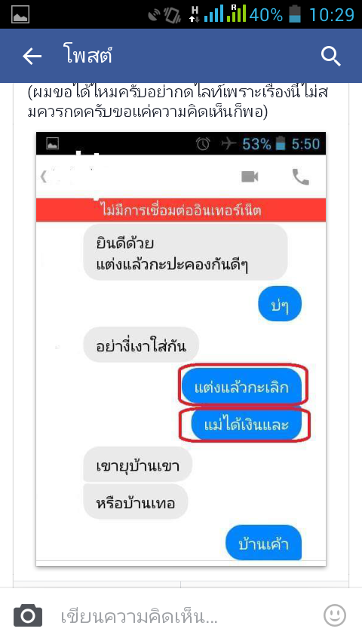362x644 pixels.
Task: Tap the red "ไม่มีการเชื่อมต่ออินเทอร์เน็ต" banner
Action: (x=181, y=210)
